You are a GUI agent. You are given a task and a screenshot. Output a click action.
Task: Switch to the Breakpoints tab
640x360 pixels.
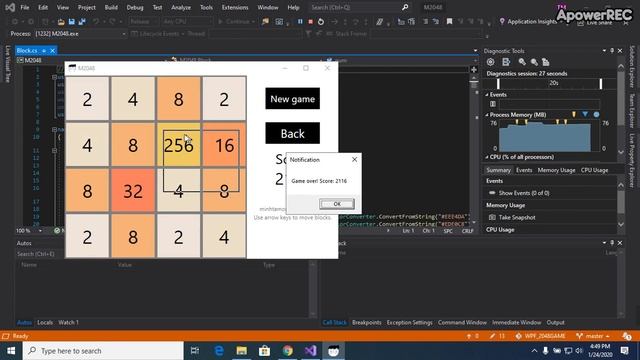[x=367, y=322]
